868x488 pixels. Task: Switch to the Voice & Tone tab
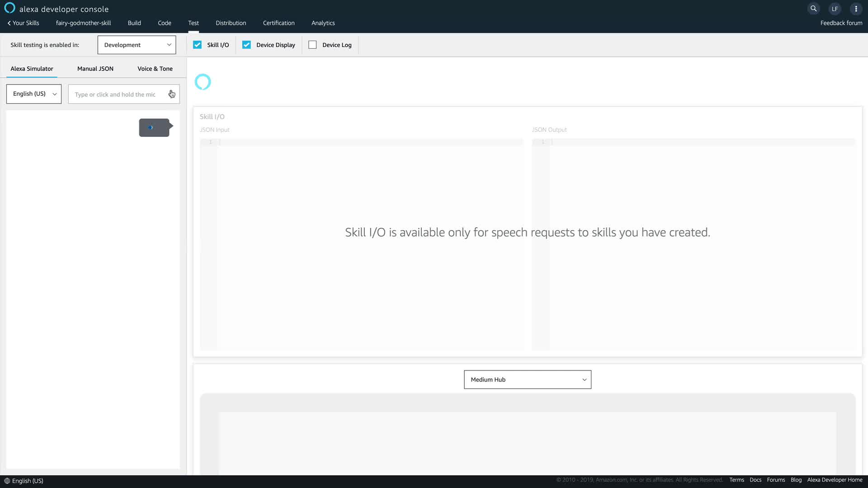(155, 69)
